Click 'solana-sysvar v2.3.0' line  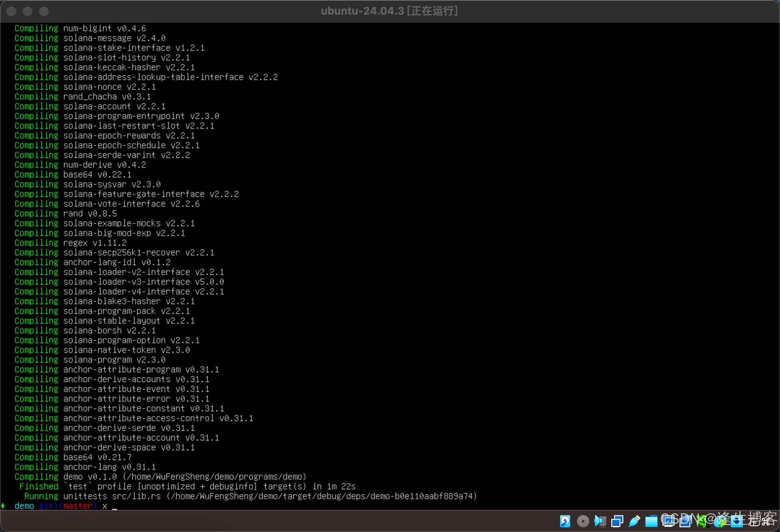112,184
